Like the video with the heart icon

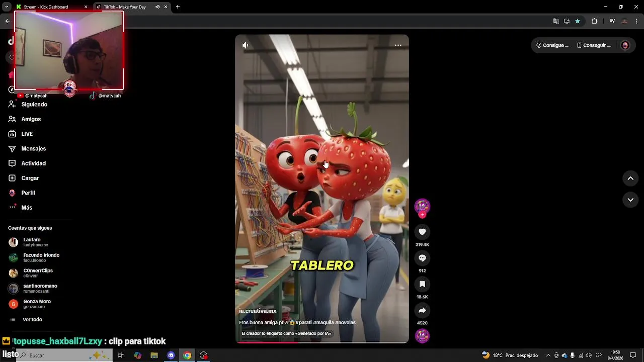(x=422, y=232)
